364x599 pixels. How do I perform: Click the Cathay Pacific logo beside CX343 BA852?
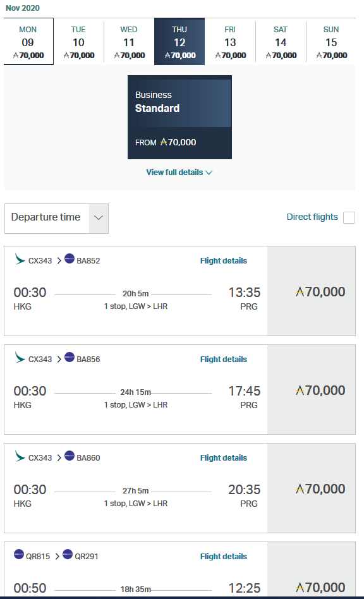[20, 258]
